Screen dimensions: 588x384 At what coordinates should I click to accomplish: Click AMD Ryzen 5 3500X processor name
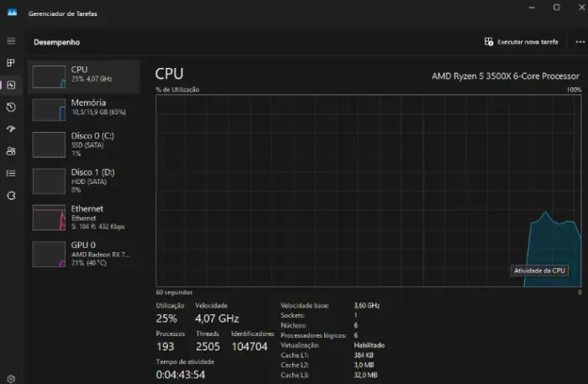(505, 76)
